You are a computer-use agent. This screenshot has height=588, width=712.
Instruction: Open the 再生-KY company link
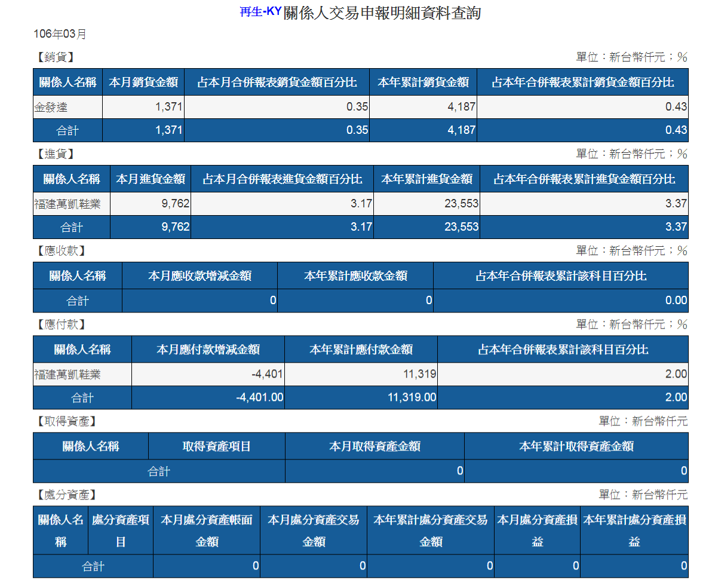[260, 12]
